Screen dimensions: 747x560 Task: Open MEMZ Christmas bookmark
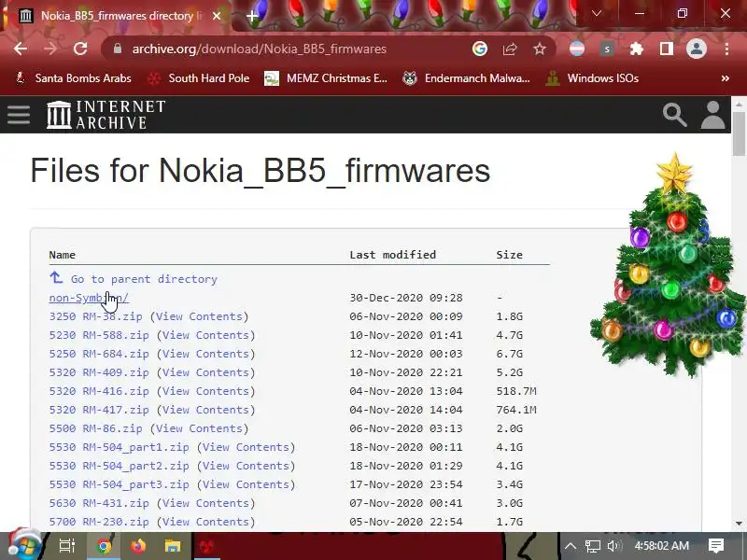point(326,78)
